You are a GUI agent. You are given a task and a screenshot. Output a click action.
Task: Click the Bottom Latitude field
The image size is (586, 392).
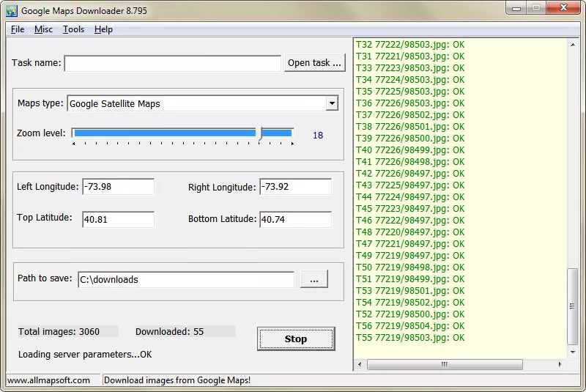click(x=295, y=219)
